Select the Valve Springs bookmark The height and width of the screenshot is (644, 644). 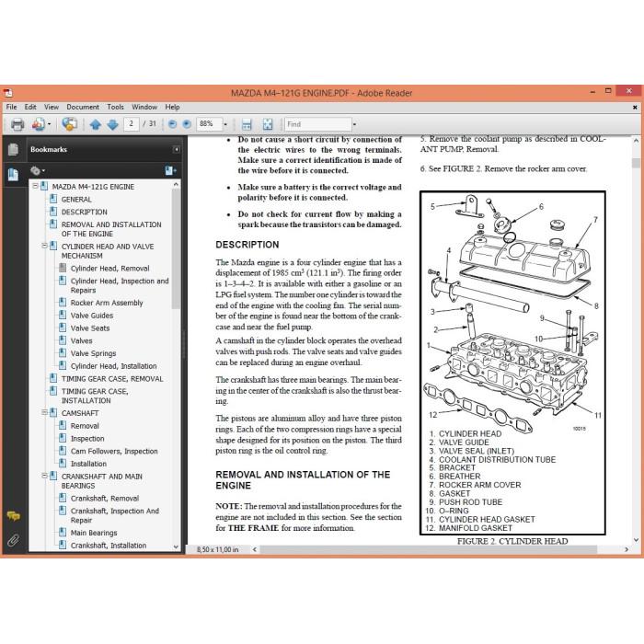93,353
